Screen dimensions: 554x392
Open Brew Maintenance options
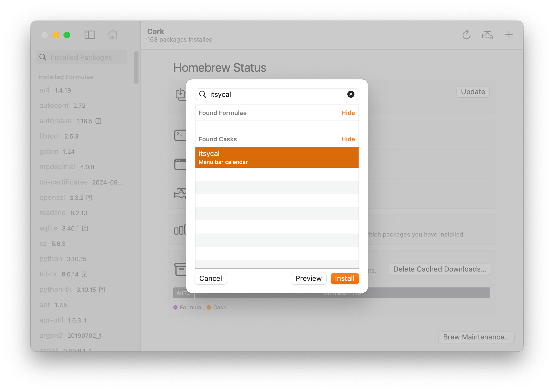(x=476, y=337)
